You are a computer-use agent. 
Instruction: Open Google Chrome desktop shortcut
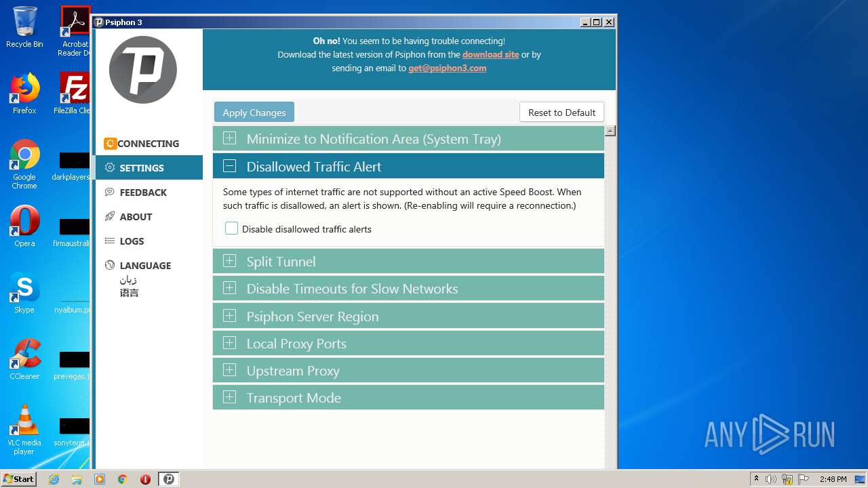pos(24,164)
